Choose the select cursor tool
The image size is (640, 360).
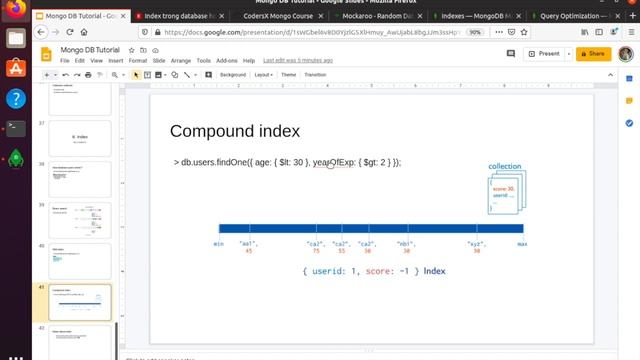coord(136,75)
